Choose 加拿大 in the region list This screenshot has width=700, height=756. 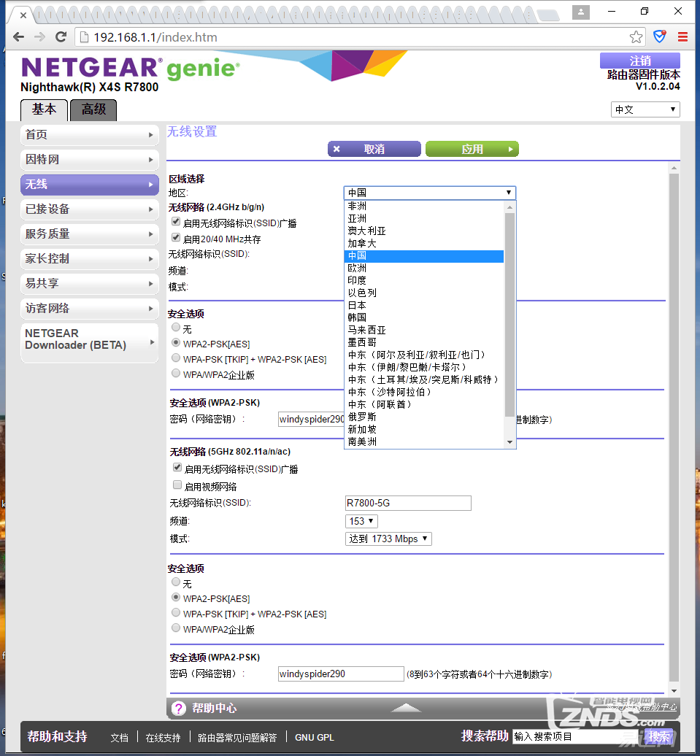pos(425,244)
